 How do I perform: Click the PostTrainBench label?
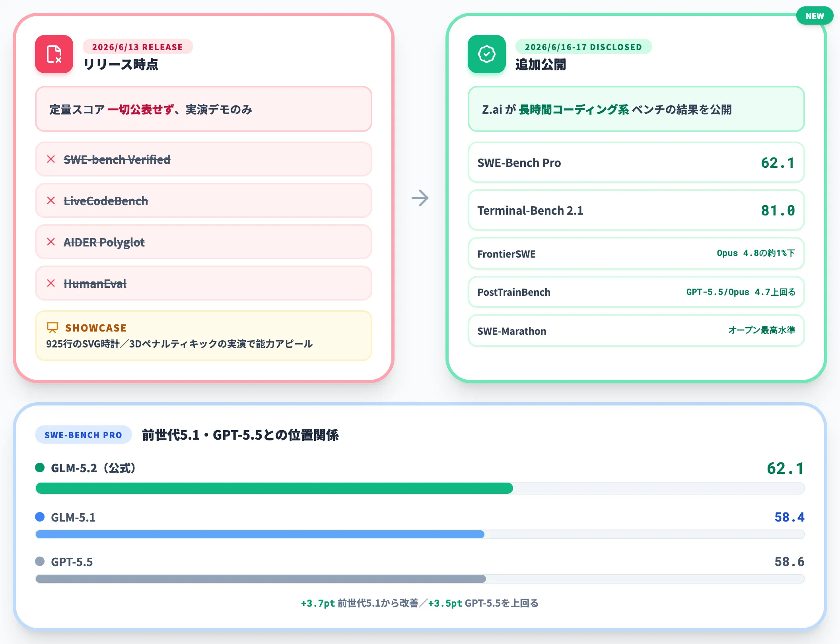(x=514, y=292)
